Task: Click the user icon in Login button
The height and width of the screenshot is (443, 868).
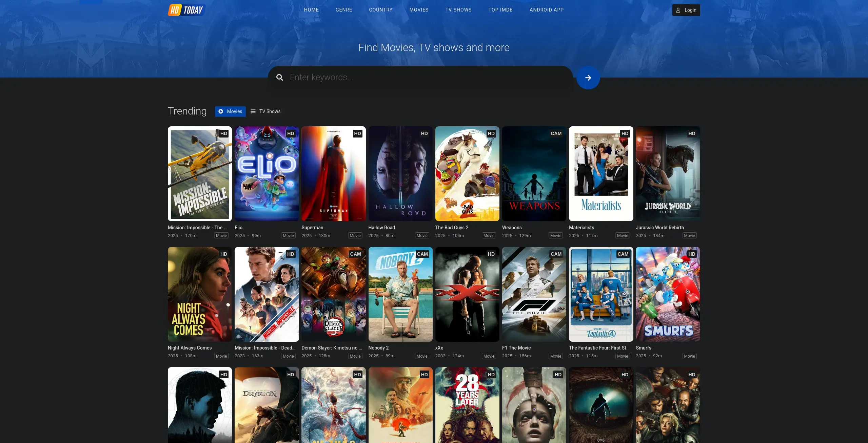Action: 678,10
